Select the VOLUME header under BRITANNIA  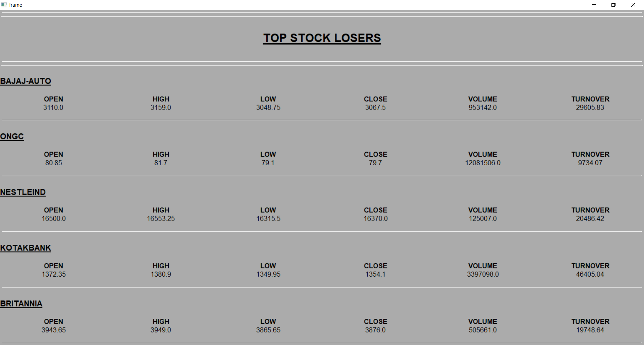tap(482, 321)
